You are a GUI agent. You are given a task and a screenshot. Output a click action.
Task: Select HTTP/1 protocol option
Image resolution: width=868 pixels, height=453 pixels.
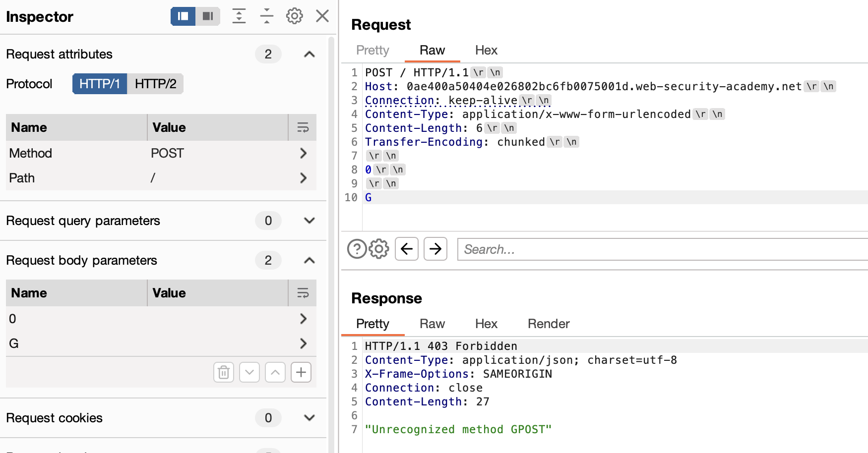pyautogui.click(x=100, y=84)
